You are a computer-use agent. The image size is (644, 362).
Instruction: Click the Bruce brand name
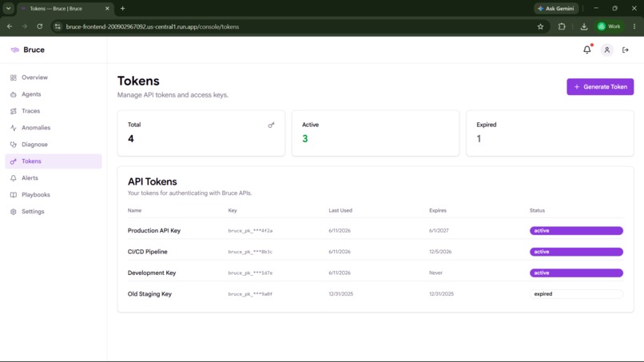pyautogui.click(x=34, y=50)
